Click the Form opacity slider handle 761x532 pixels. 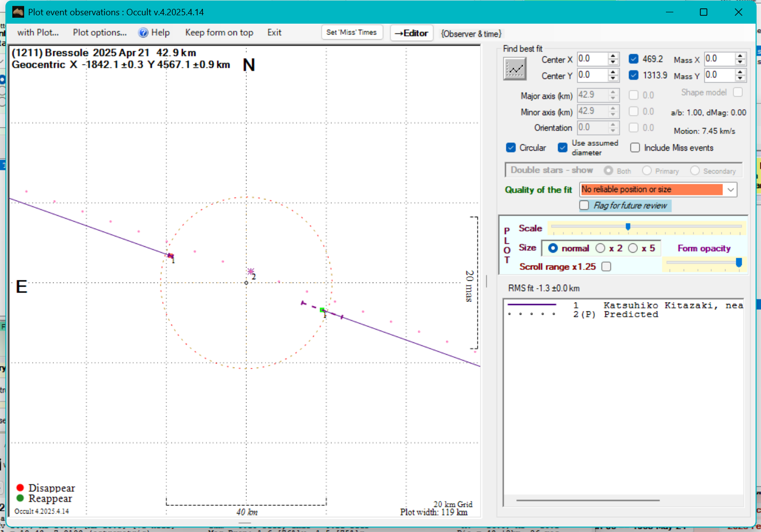click(x=739, y=263)
